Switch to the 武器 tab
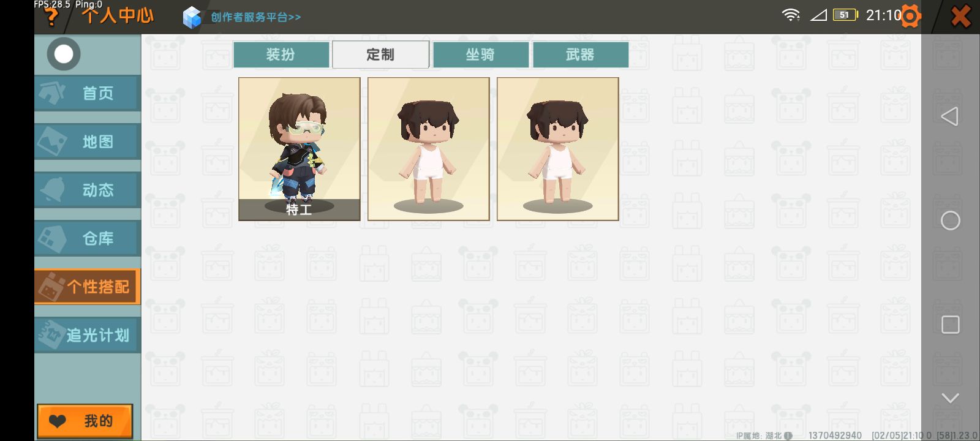This screenshot has width=980, height=441. [581, 55]
